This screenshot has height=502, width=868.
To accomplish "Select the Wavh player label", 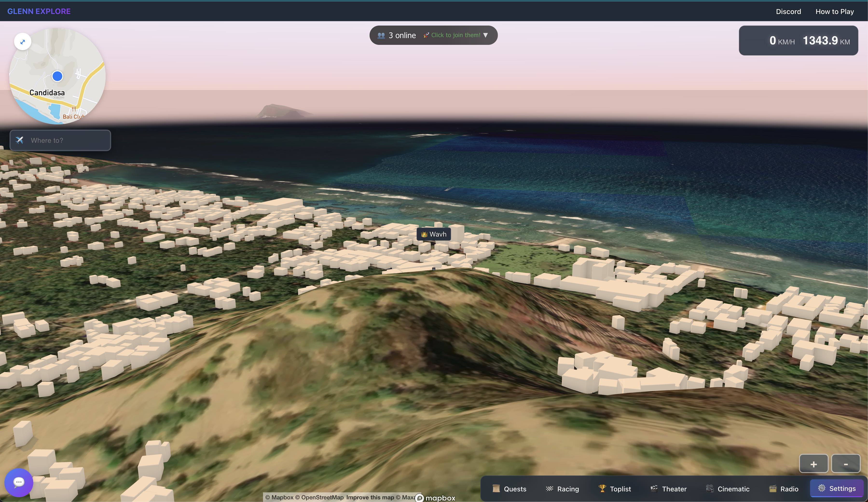I will tap(434, 234).
